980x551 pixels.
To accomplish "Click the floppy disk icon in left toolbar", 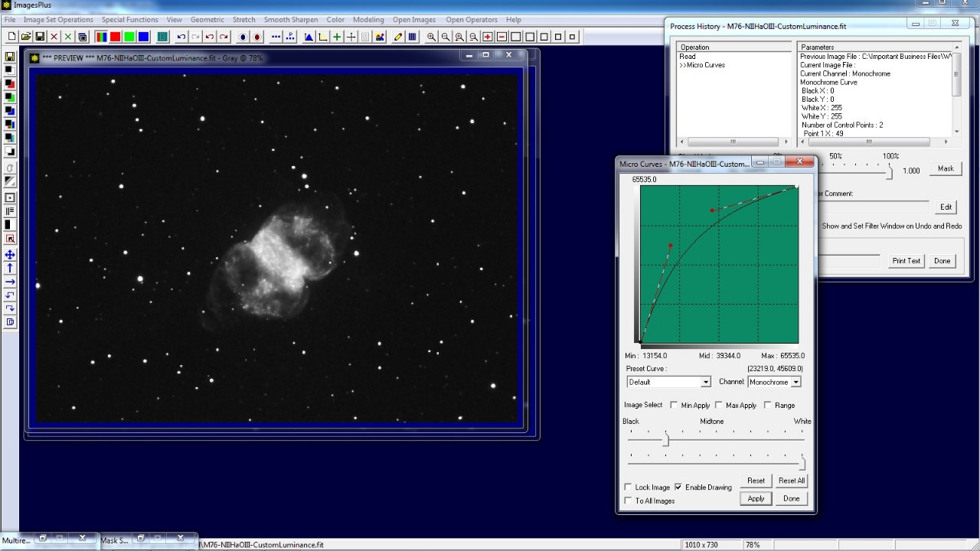I will tap(10, 57).
